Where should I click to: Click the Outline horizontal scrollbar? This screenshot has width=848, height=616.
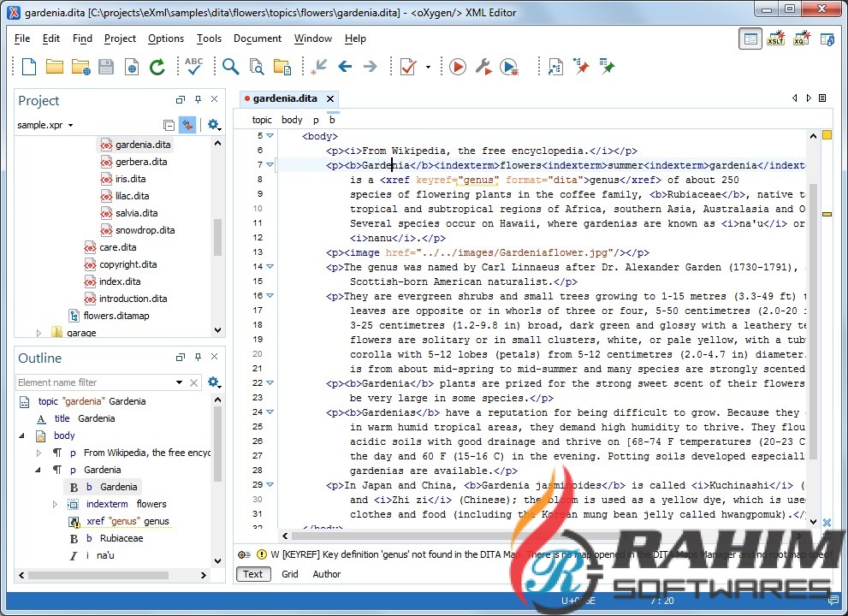tap(98, 575)
